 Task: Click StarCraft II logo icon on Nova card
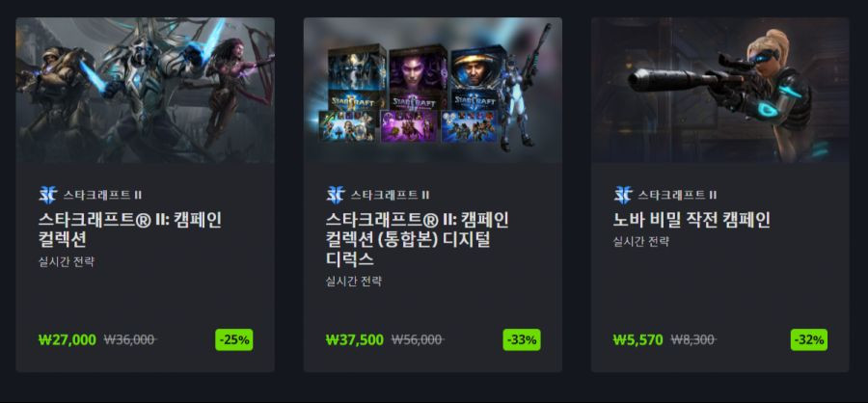[x=623, y=195]
